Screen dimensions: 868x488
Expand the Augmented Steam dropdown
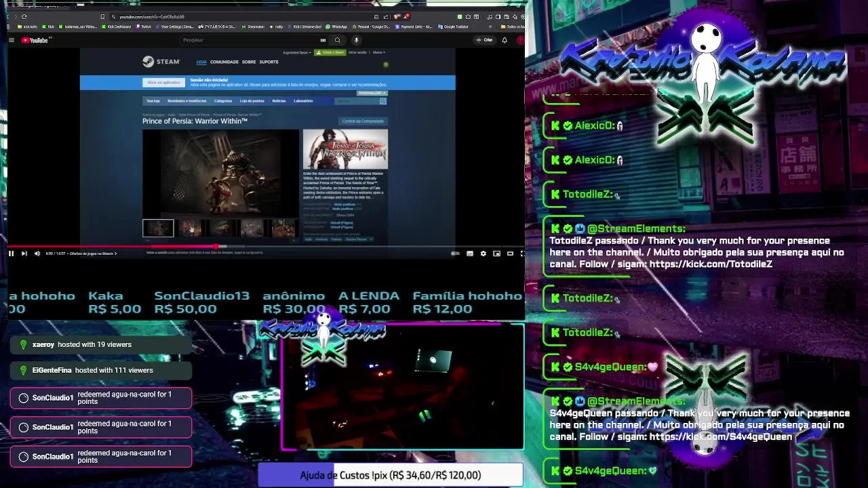click(296, 52)
